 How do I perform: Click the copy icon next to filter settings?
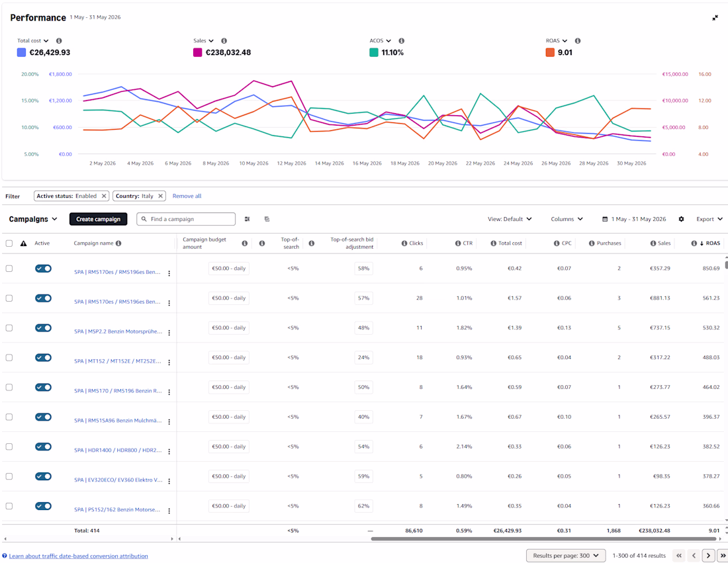pos(267,219)
